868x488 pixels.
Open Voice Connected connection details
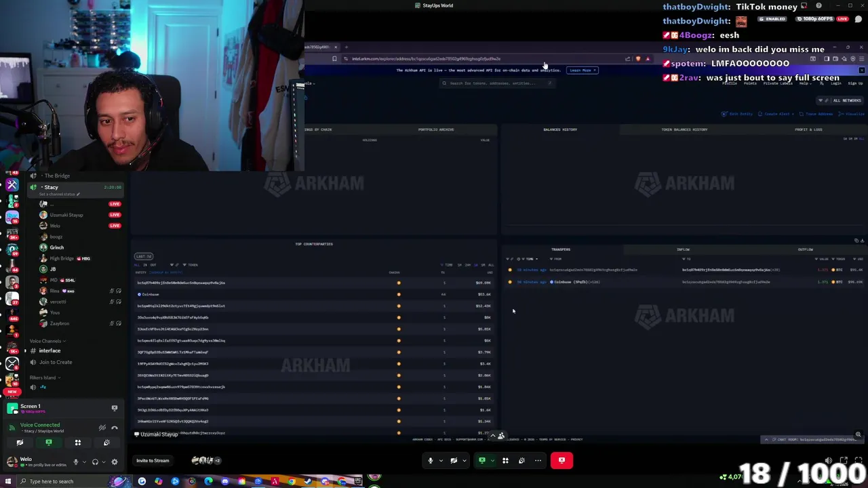point(40,425)
